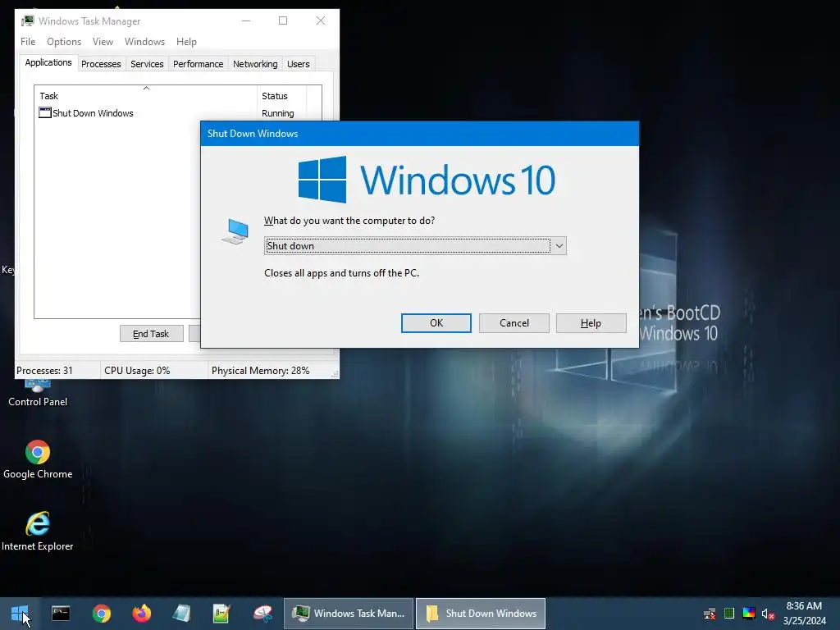Open the Google Chrome desktop shortcut
The image size is (840, 630).
coord(38,459)
